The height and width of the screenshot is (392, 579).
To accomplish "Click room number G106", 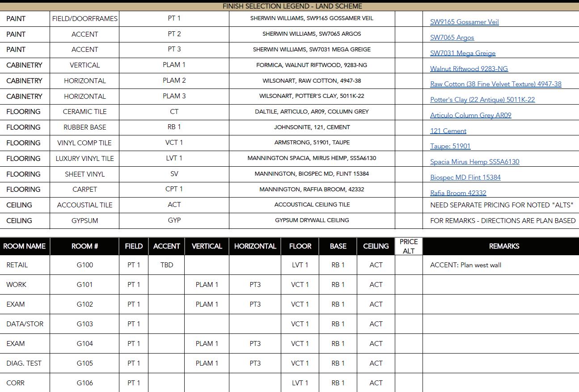I will [85, 383].
